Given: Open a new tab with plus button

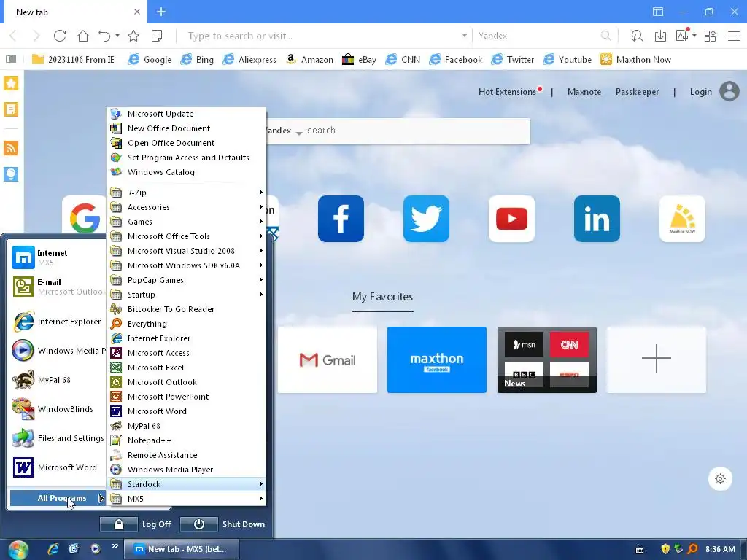Looking at the screenshot, I should pyautogui.click(x=161, y=12).
